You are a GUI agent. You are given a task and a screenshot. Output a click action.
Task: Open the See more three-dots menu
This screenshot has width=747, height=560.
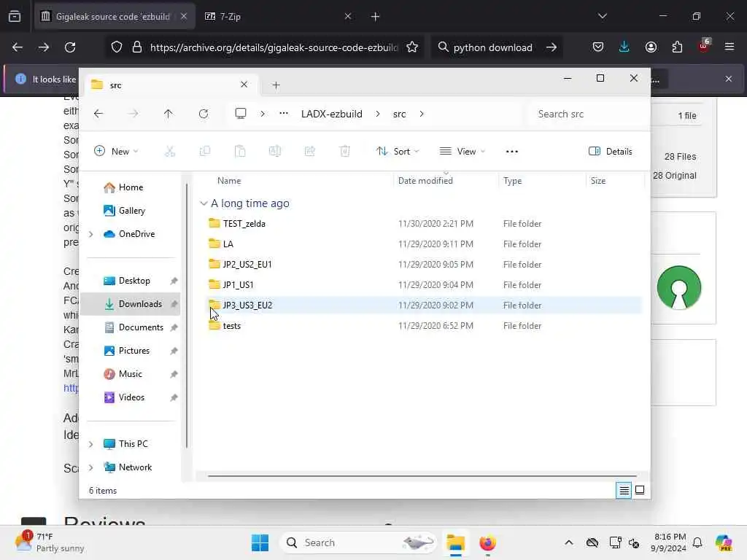pyautogui.click(x=511, y=152)
